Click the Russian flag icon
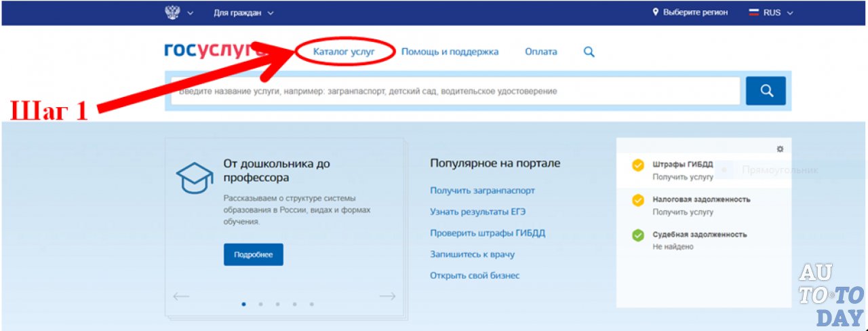This screenshot has height=331, width=868. tap(753, 12)
